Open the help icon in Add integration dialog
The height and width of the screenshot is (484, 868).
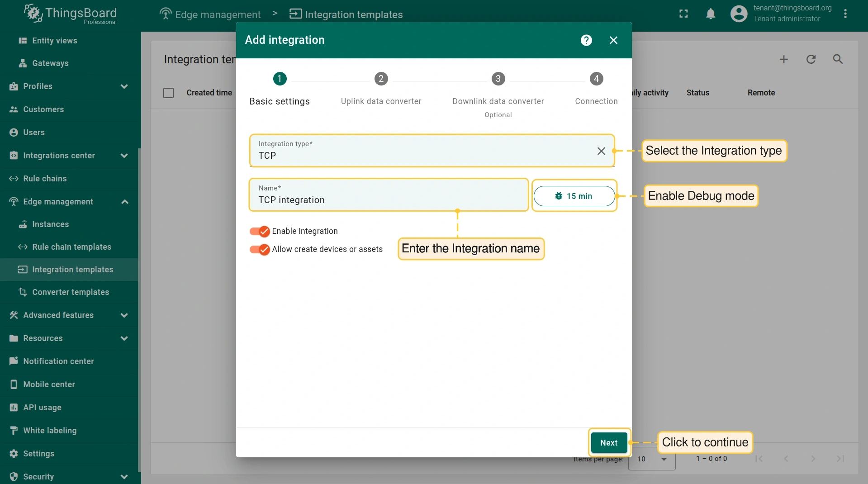coord(586,40)
